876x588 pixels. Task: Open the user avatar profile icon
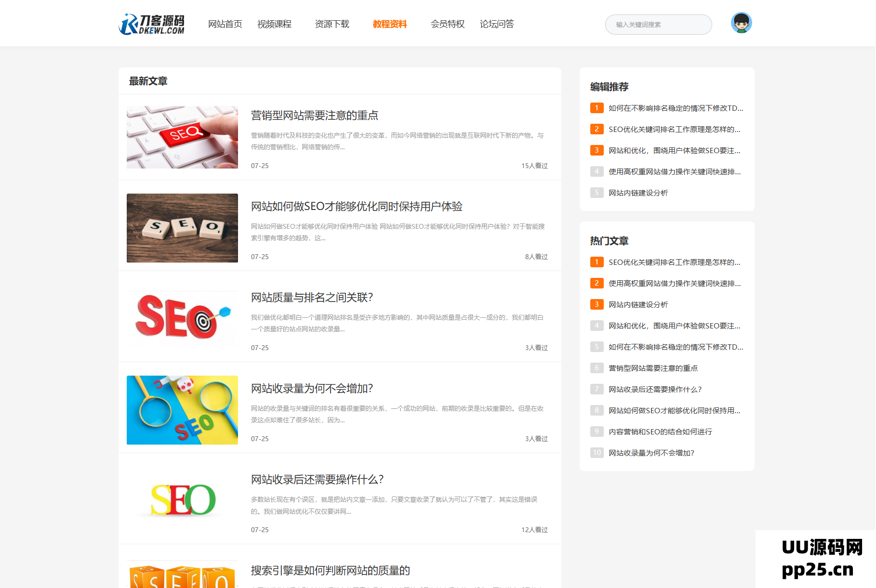[x=741, y=23]
